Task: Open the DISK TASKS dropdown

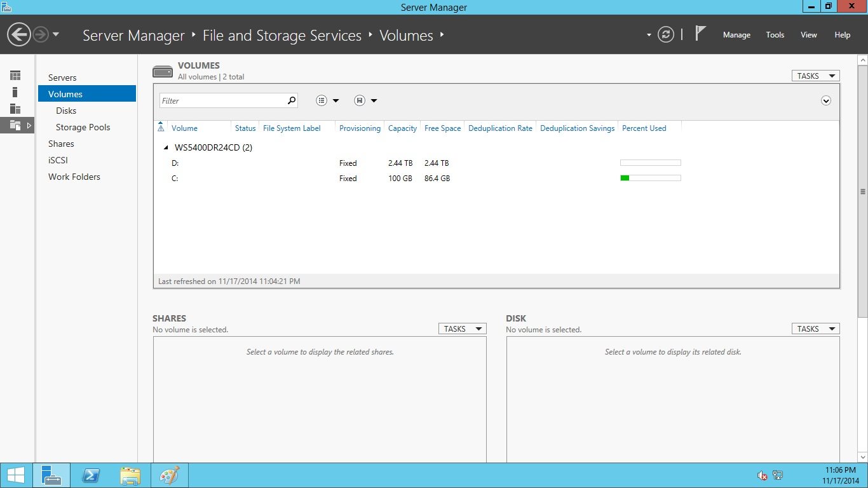Action: point(815,329)
